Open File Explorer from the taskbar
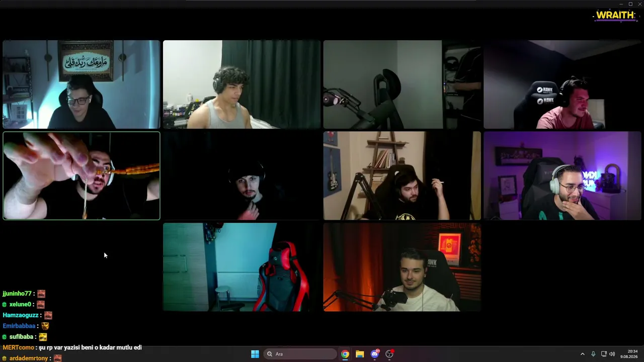Image resolution: width=644 pixels, height=362 pixels. (x=360, y=354)
